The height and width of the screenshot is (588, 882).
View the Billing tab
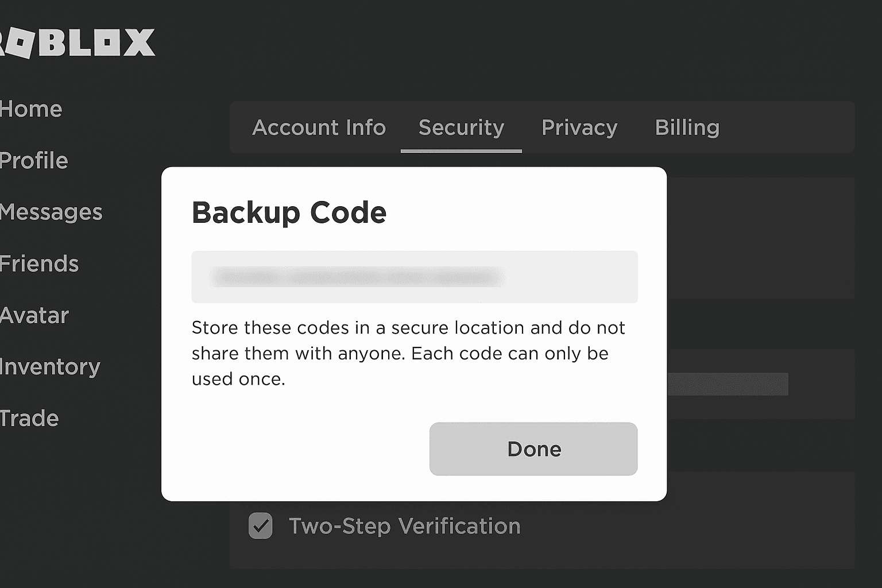tap(687, 127)
